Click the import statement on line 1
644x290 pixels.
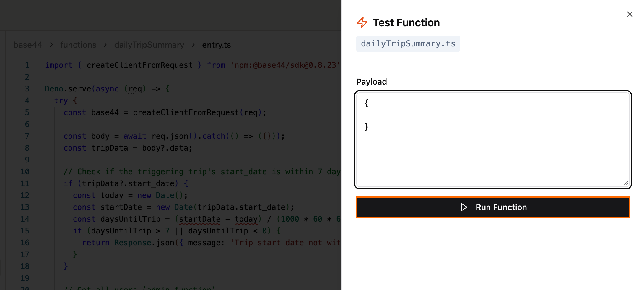click(193, 65)
